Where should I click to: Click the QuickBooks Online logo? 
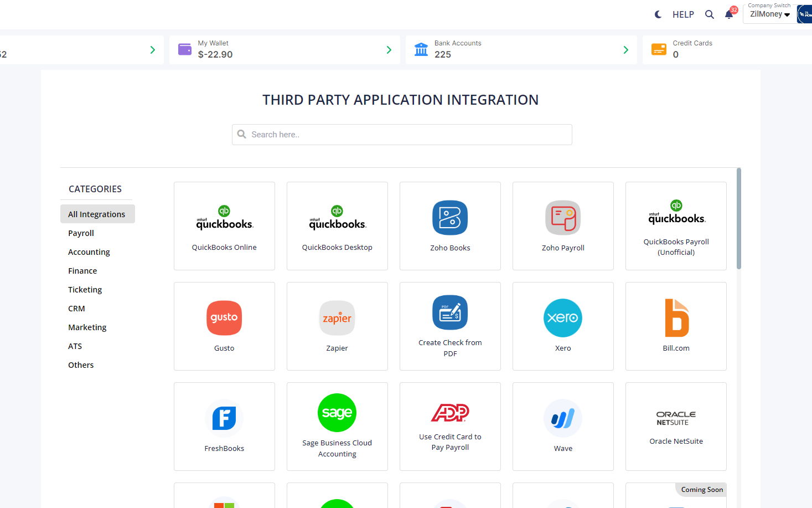click(224, 218)
